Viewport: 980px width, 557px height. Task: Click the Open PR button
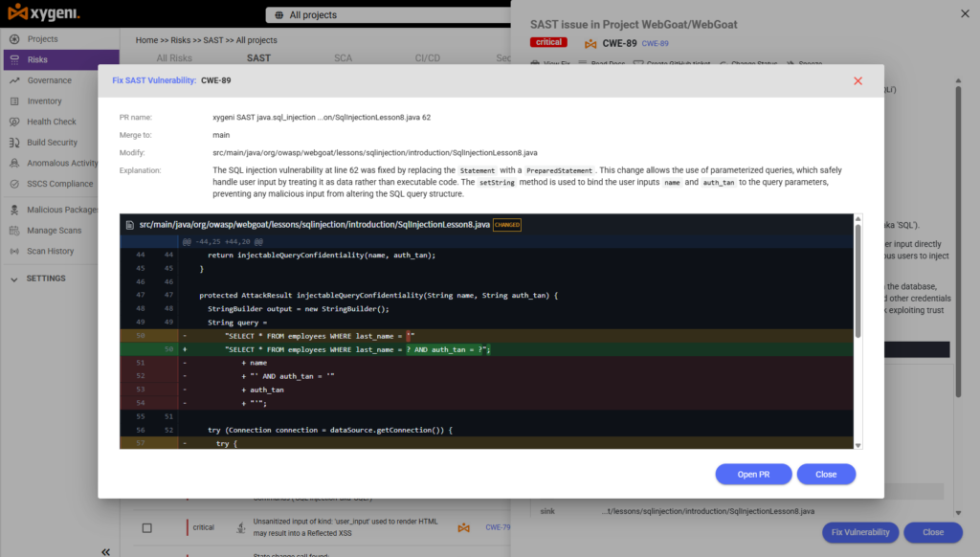tap(753, 475)
